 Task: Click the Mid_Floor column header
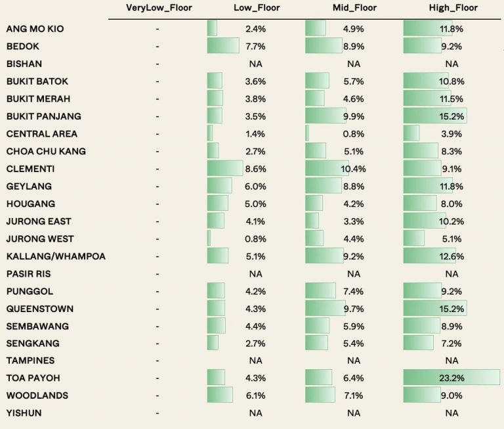tap(354, 8)
